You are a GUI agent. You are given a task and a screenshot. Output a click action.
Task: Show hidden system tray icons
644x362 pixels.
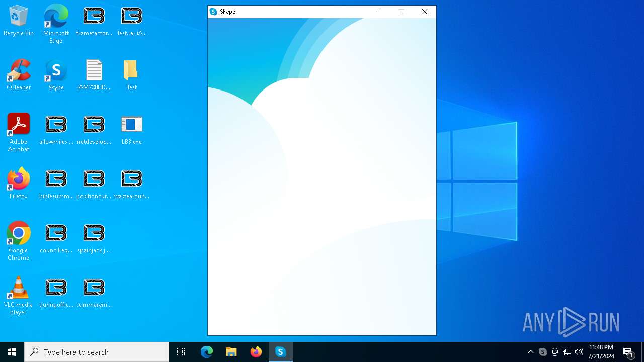pyautogui.click(x=531, y=352)
